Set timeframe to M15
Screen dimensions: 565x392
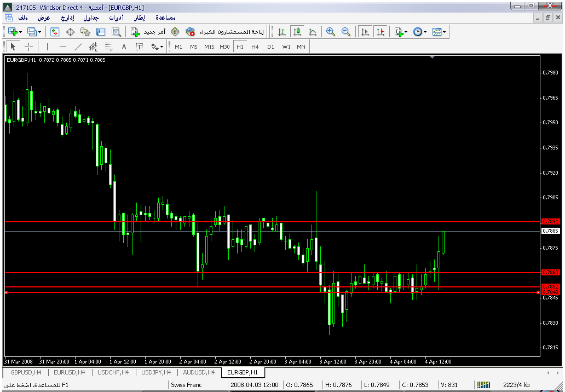tap(209, 47)
